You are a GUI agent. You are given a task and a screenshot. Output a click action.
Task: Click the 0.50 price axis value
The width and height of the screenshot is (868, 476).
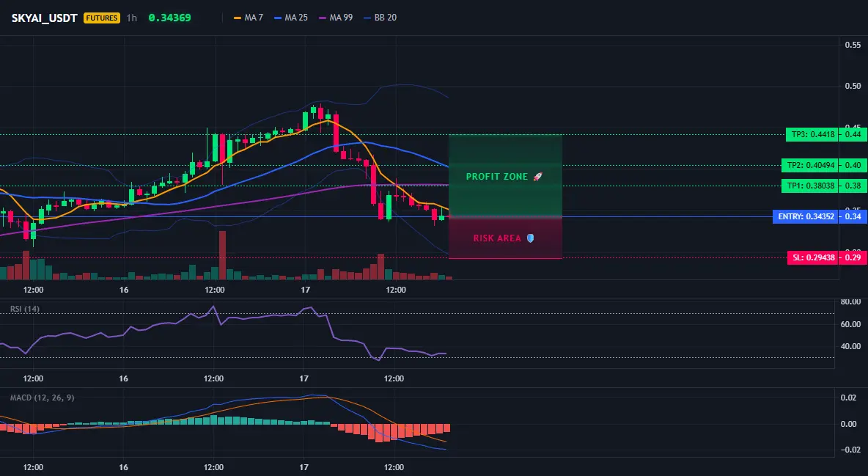pyautogui.click(x=853, y=86)
